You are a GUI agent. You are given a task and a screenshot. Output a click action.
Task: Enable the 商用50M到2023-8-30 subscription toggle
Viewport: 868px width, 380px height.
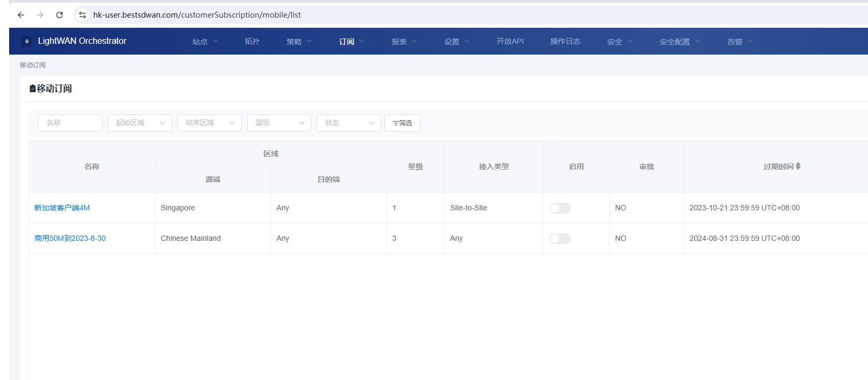pos(559,239)
